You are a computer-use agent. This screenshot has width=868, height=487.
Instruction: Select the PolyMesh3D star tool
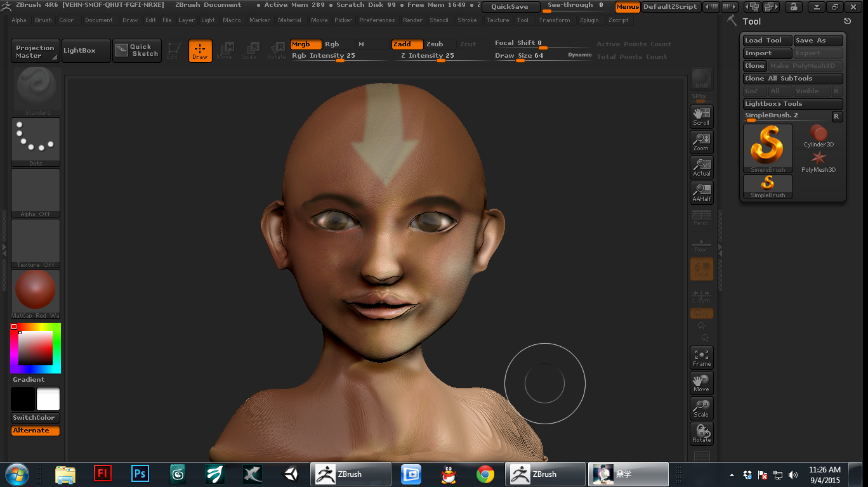(x=819, y=161)
